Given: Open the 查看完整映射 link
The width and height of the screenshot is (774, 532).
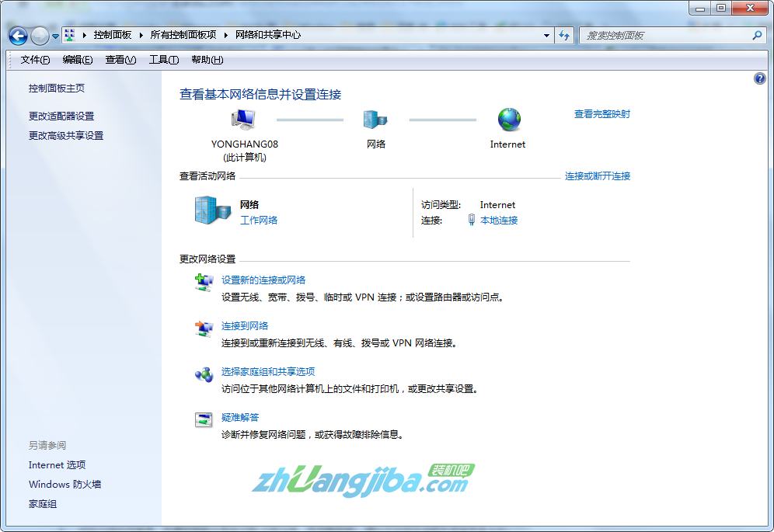Looking at the screenshot, I should tap(601, 114).
